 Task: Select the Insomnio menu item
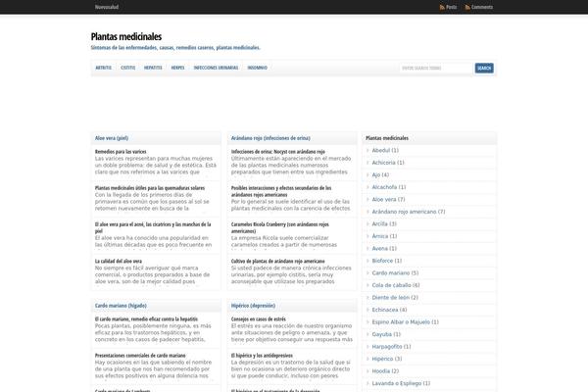257,68
